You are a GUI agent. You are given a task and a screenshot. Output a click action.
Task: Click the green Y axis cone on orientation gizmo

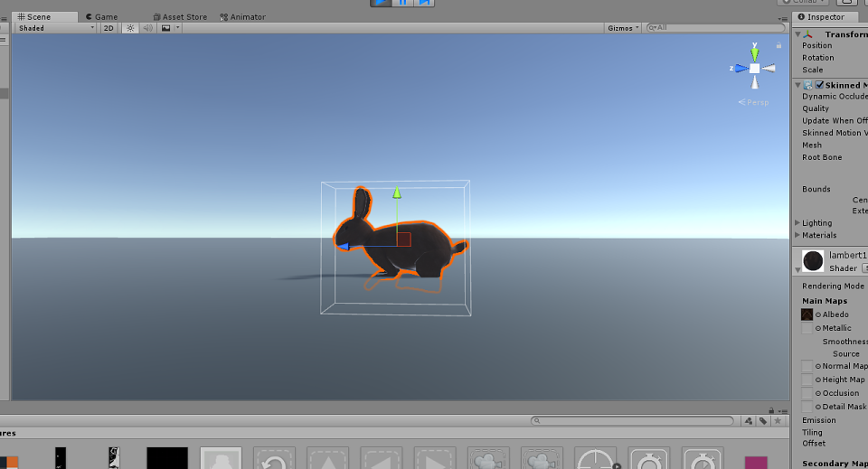754,54
